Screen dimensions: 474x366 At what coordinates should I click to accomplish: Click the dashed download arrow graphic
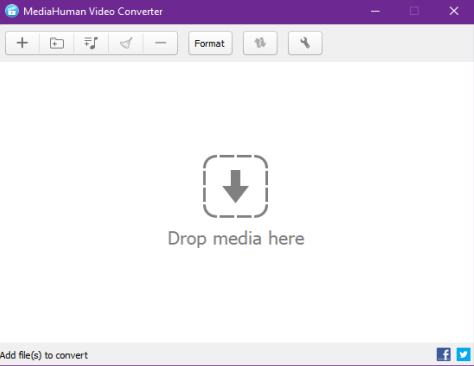(236, 186)
